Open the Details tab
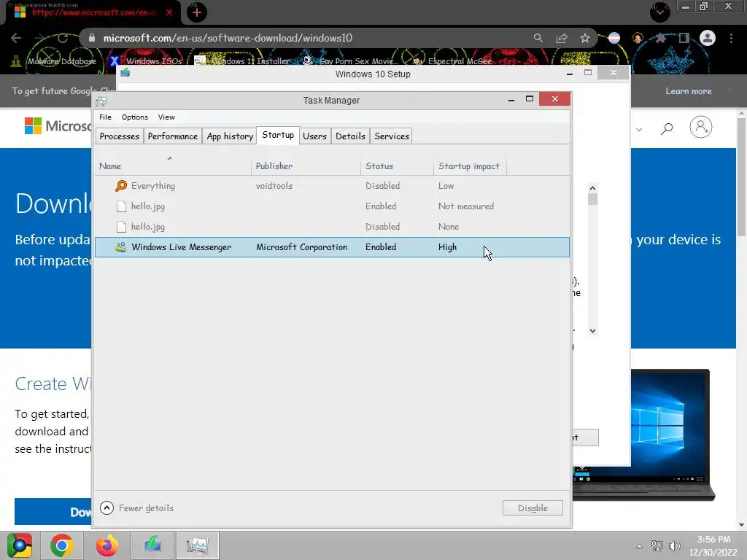 350,136
